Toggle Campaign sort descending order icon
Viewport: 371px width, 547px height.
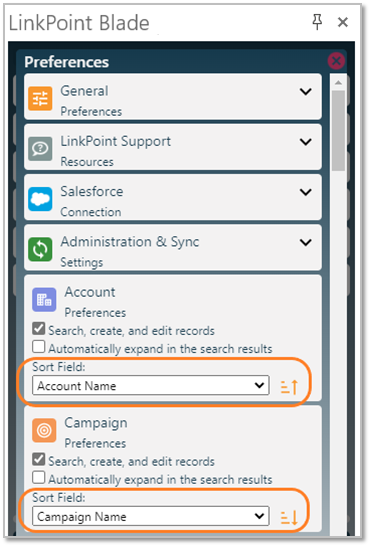[x=289, y=518]
